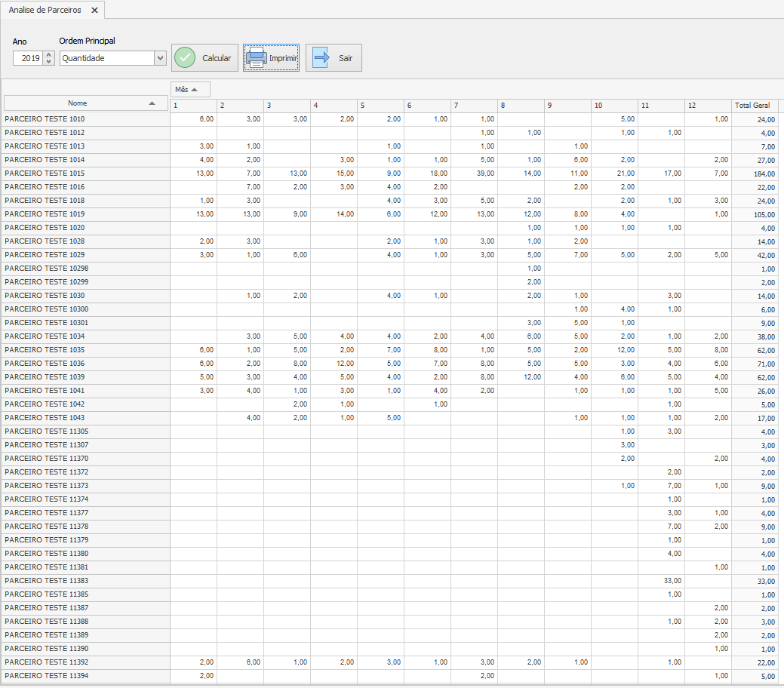Increase the Ano value with up arrow

point(49,54)
